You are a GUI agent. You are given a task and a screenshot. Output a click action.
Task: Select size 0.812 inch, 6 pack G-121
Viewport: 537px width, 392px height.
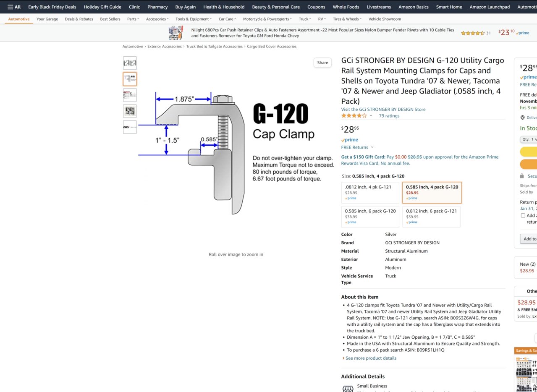pyautogui.click(x=431, y=217)
